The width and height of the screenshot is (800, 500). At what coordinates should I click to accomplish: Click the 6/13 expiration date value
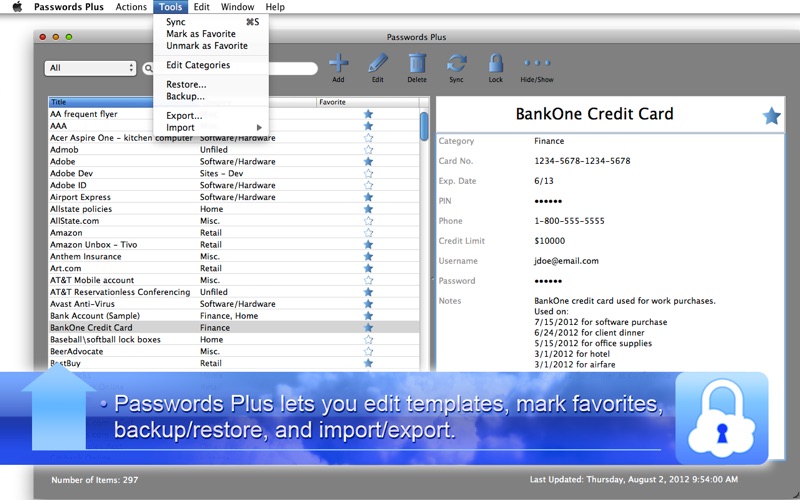click(544, 181)
